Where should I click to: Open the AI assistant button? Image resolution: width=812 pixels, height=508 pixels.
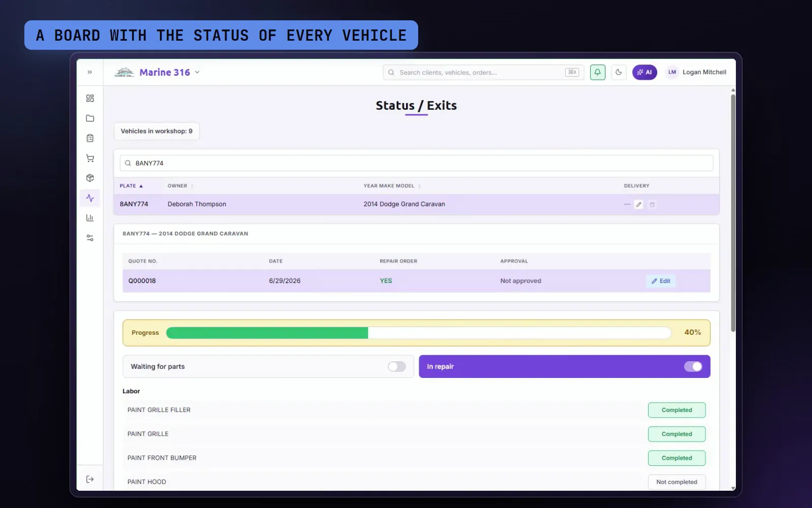pyautogui.click(x=645, y=72)
